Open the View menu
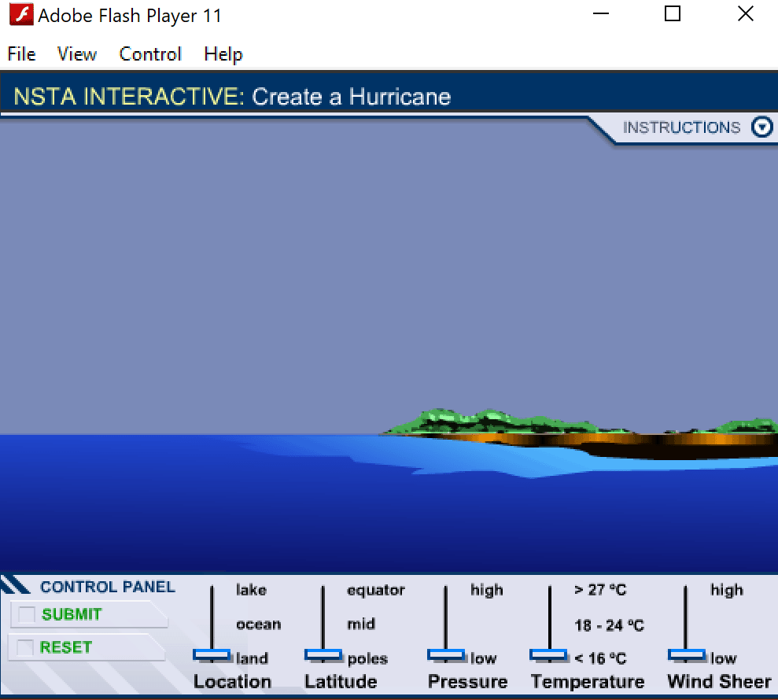The width and height of the screenshot is (778, 700). 76,54
